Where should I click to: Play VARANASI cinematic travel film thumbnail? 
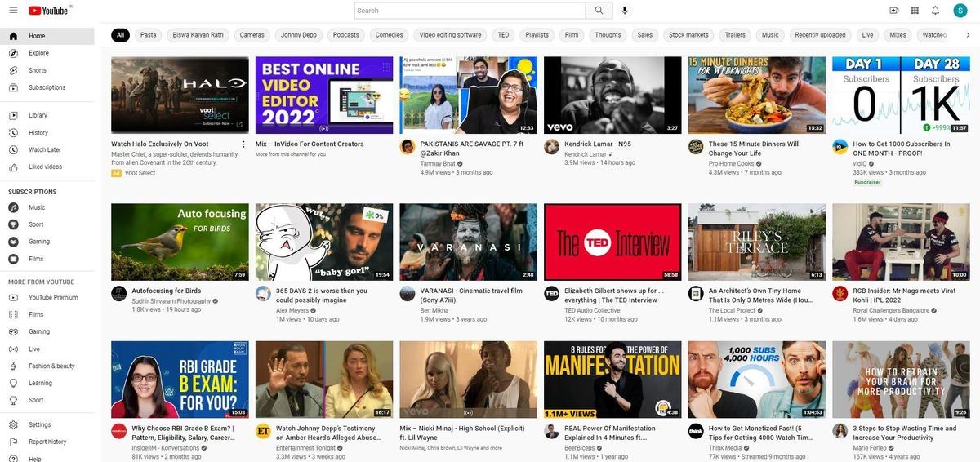468,242
